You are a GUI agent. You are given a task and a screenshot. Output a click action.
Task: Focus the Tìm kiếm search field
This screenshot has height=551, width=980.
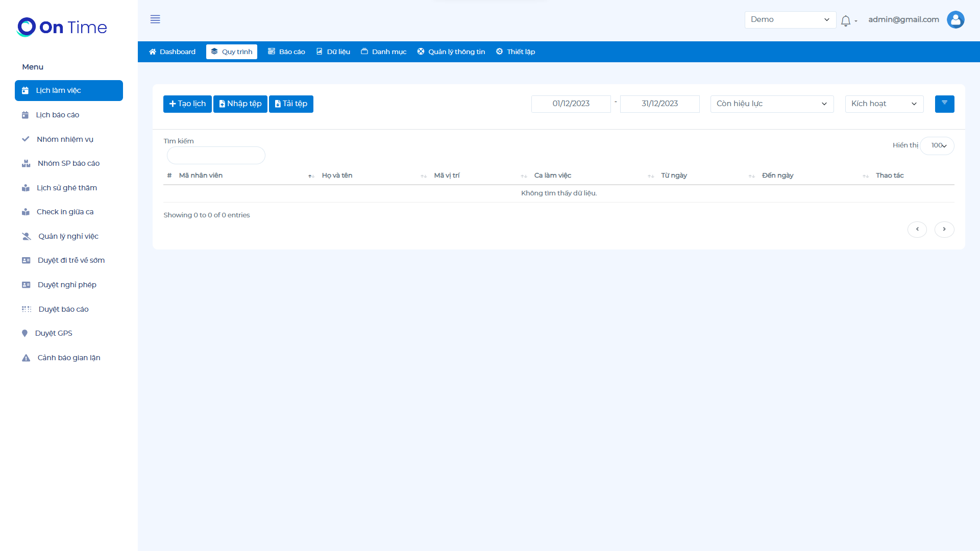click(216, 155)
